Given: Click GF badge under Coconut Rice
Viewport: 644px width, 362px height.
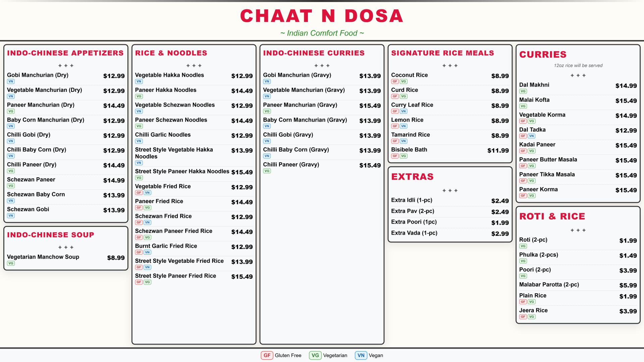Looking at the screenshot, I should [395, 81].
